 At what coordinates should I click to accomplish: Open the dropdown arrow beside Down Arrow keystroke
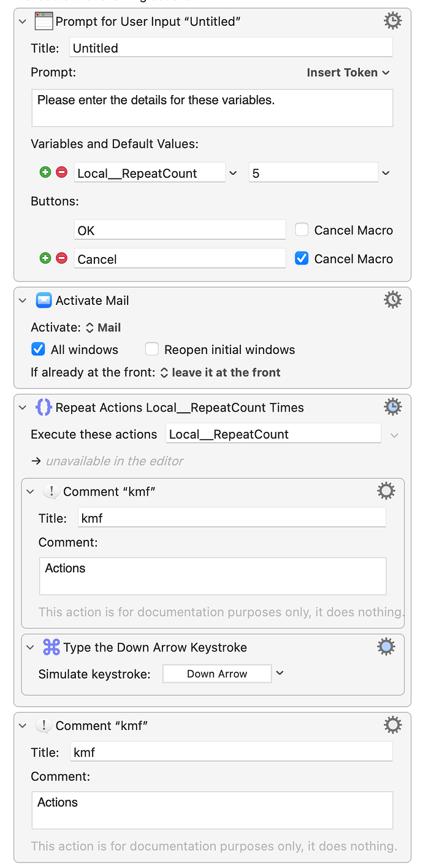pyautogui.click(x=280, y=673)
